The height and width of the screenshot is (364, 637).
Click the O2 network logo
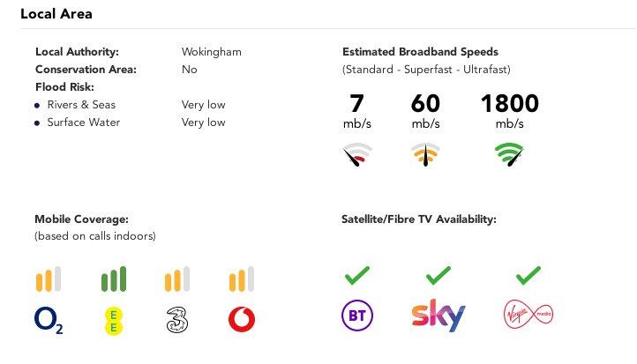click(49, 320)
